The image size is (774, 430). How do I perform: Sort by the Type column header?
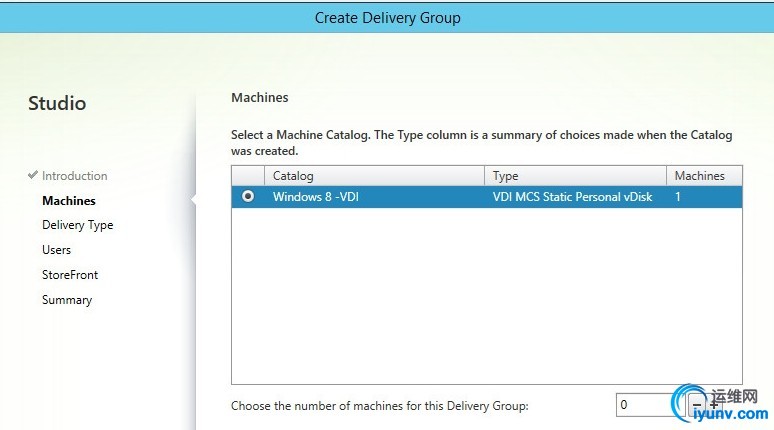576,176
